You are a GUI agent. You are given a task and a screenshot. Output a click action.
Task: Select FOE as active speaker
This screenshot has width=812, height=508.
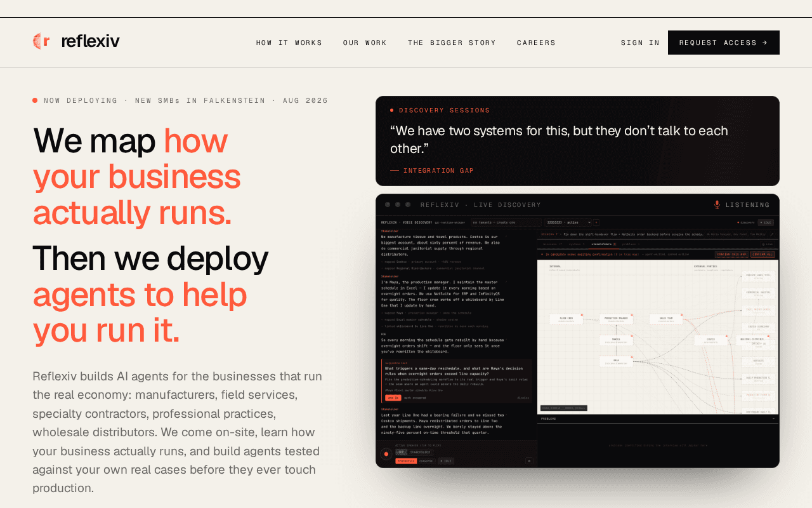401,452
